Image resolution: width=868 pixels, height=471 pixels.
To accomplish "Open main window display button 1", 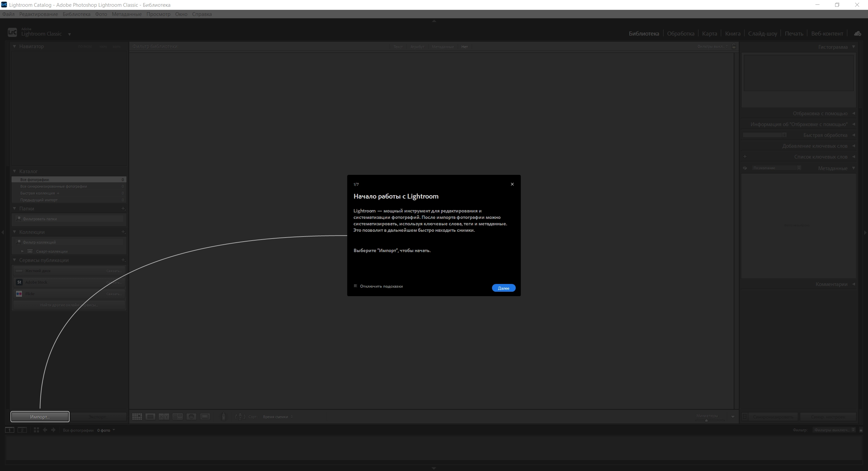I will 9,430.
